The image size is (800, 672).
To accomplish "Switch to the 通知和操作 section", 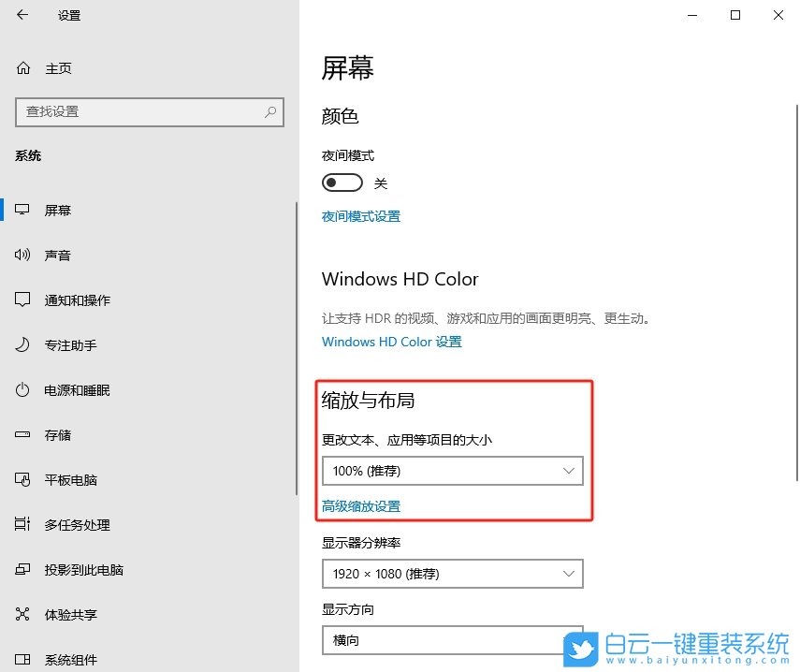I will point(22,299).
